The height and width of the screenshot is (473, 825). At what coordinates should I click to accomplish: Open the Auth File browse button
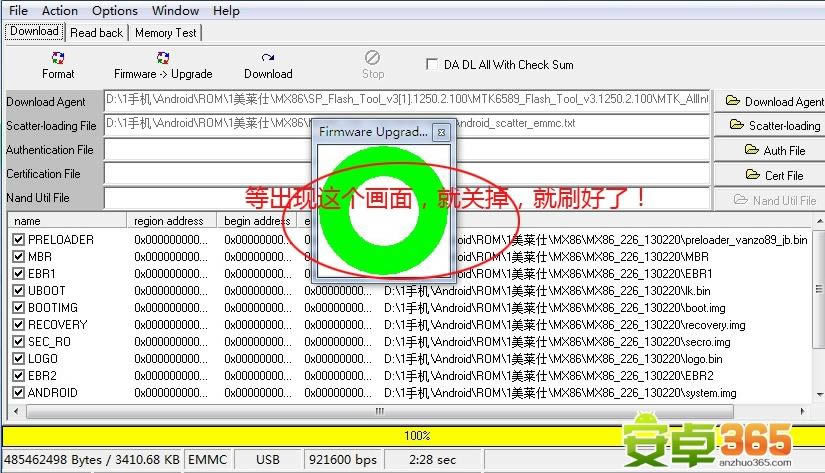point(769,150)
